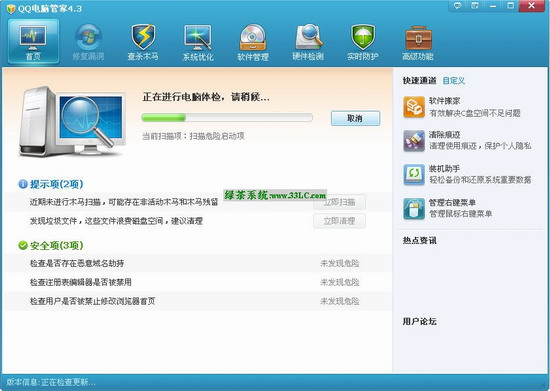Click the 立即清理 clean now button
The height and width of the screenshot is (391, 550).
point(339,221)
